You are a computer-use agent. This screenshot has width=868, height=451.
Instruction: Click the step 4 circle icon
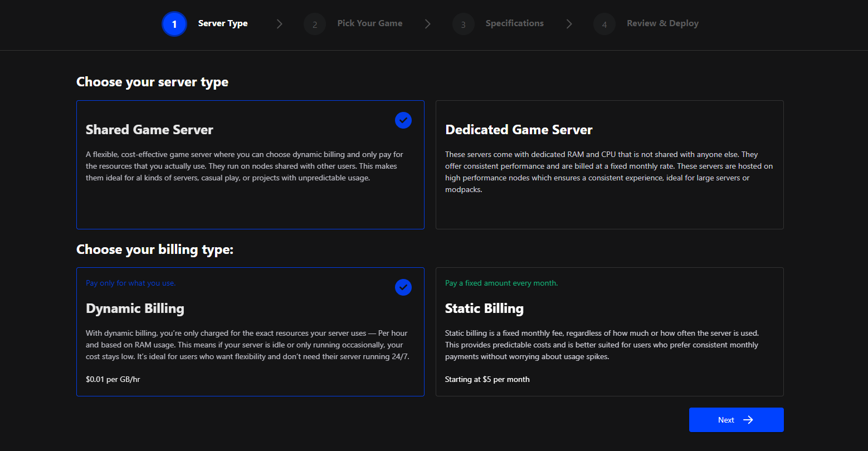(604, 24)
